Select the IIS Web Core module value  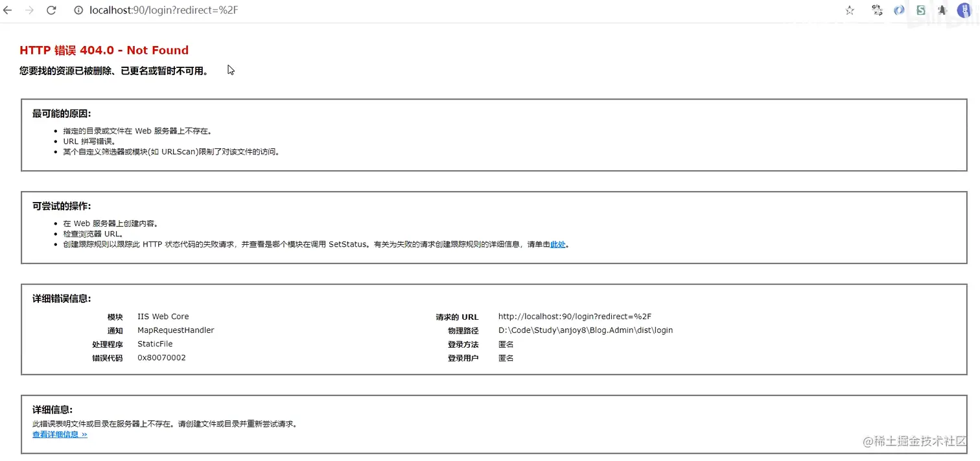pyautogui.click(x=163, y=317)
